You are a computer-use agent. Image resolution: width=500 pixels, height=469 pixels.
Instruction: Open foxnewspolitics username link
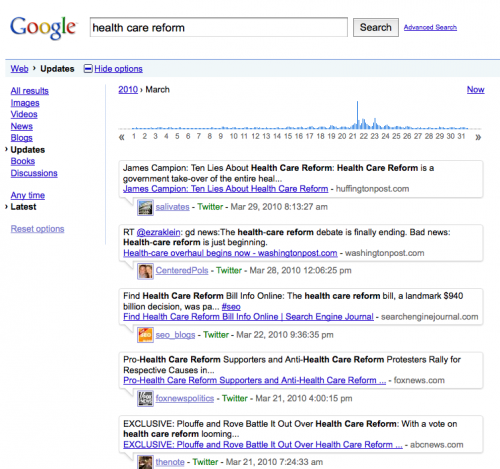185,399
